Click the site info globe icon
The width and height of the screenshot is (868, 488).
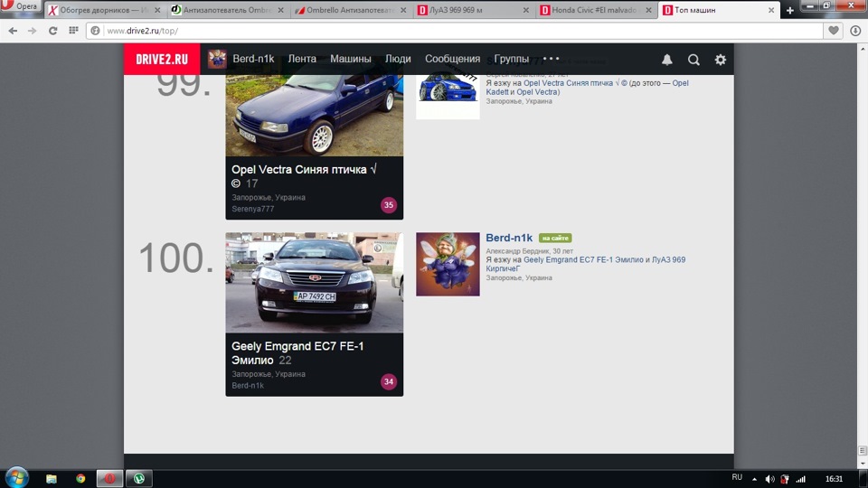95,31
